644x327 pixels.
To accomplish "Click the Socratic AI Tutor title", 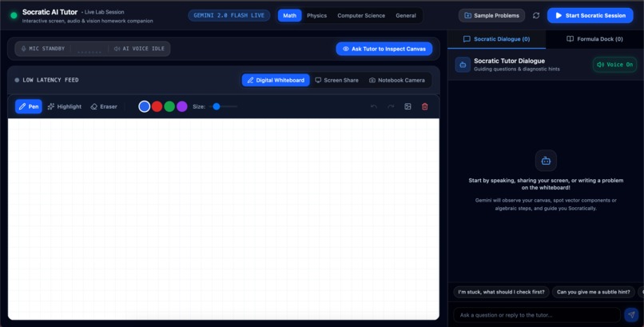I will tap(50, 12).
